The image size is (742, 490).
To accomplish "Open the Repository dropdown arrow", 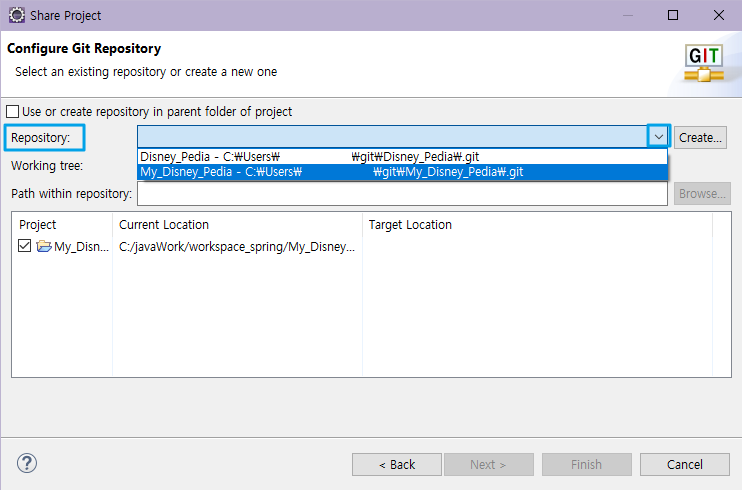I will pyautogui.click(x=658, y=137).
